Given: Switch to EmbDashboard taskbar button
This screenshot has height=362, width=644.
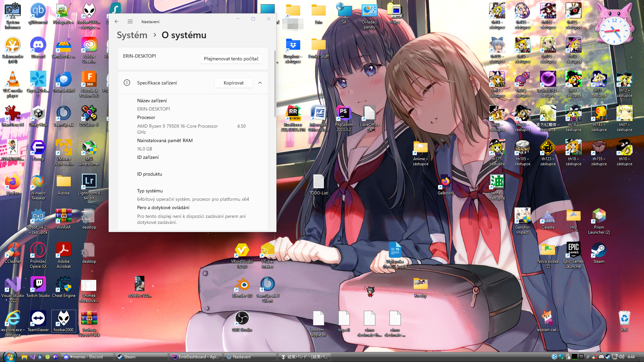Looking at the screenshot, I should coord(196,357).
